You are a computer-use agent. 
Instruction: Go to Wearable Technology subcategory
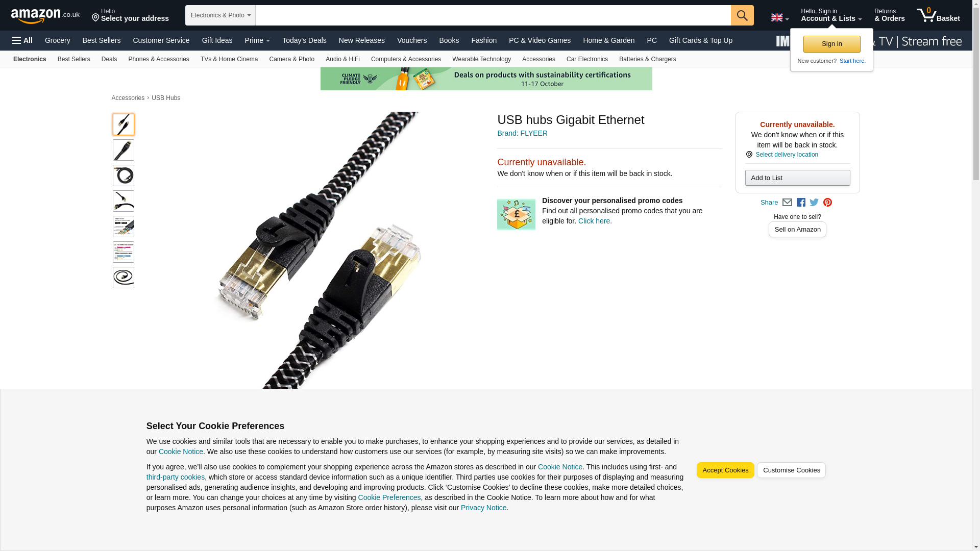[481, 59]
